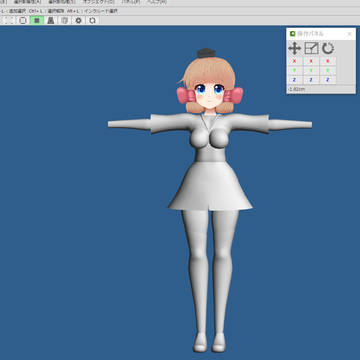This screenshot has height=360, width=360.
Task: Select the Rotate tool in operation panel
Action: pos(328,49)
